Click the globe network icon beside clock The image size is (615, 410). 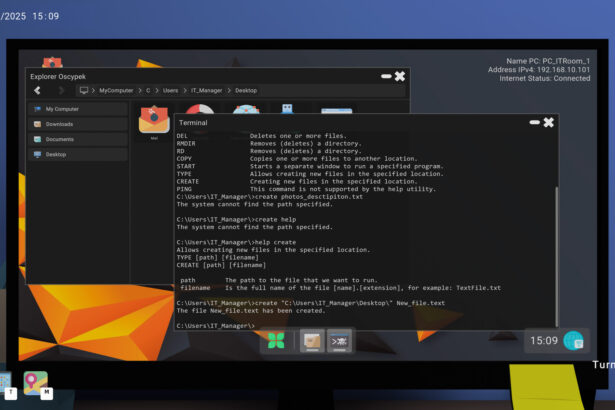pyautogui.click(x=574, y=341)
